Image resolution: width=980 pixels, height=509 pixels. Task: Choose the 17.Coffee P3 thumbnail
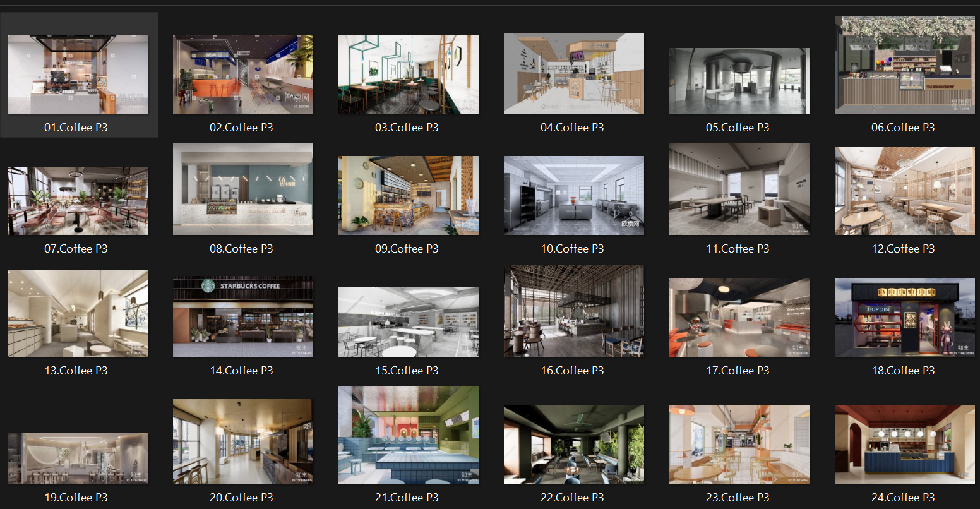coord(739,317)
